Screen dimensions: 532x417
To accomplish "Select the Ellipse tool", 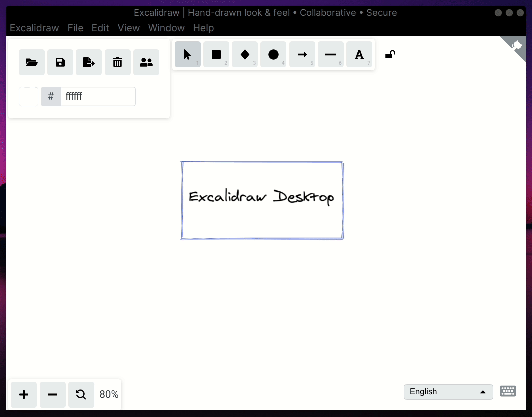I will tap(273, 55).
